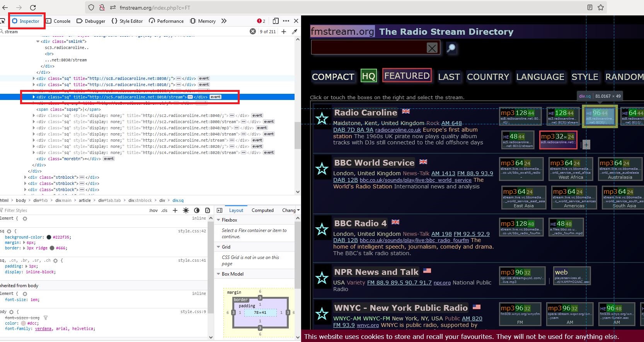Viewport: 644px width, 342px height.
Task: Click the #222f35 background-color swatch
Action: pyautogui.click(x=49, y=237)
